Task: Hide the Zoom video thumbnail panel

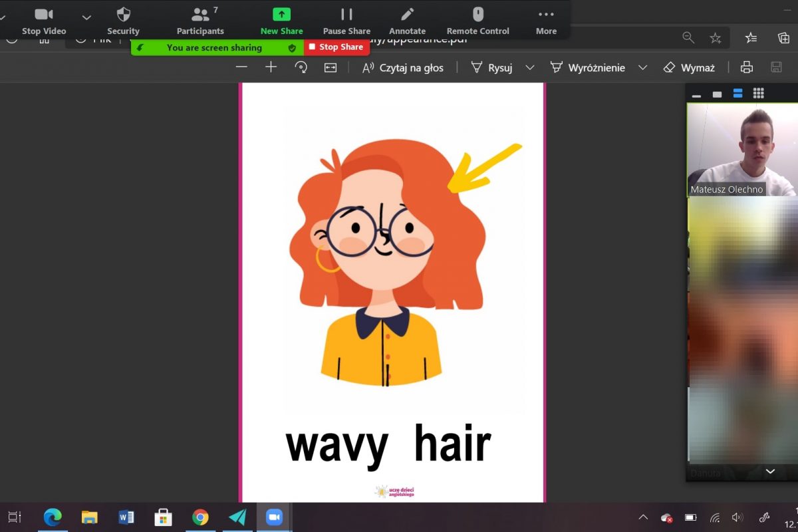Action: pyautogui.click(x=696, y=94)
